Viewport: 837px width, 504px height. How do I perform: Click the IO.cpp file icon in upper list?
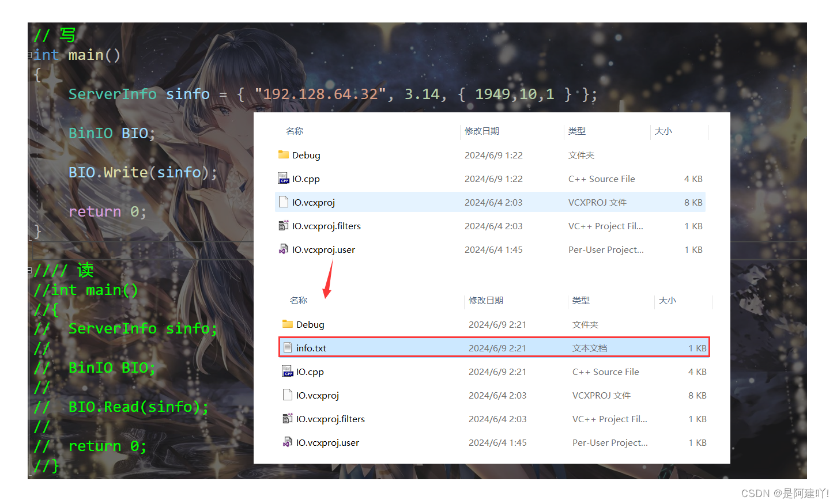(283, 179)
